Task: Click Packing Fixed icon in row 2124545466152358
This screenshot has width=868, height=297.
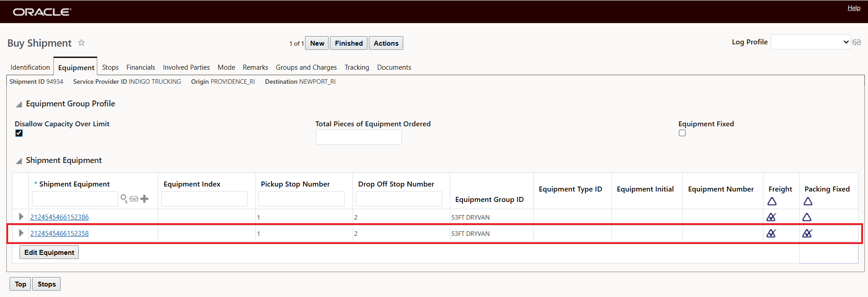Action: tap(807, 234)
